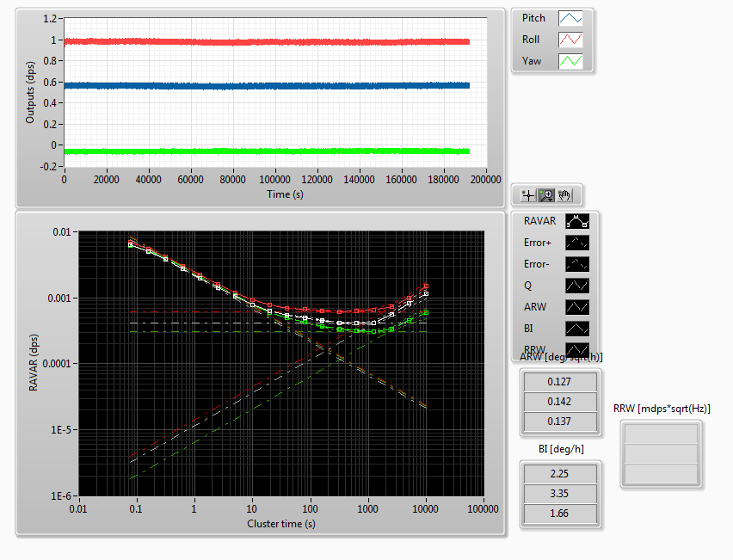Click the first empty RRW value field

[x=661, y=434]
